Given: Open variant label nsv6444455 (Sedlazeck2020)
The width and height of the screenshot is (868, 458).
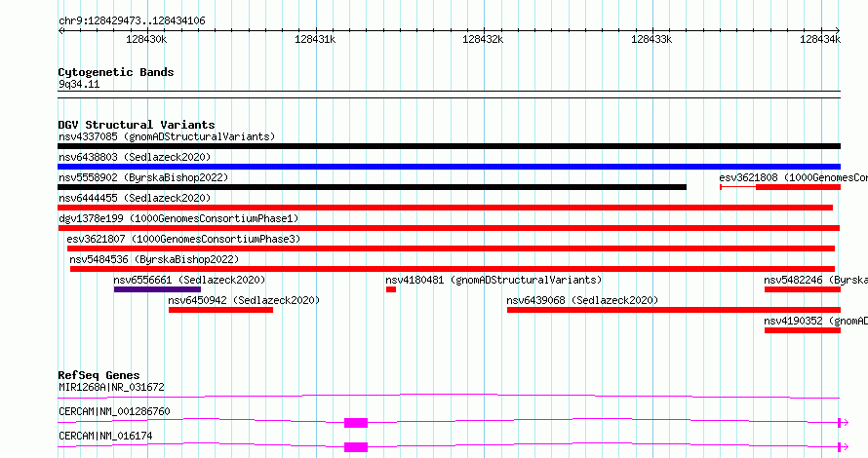Looking at the screenshot, I should [x=135, y=198].
